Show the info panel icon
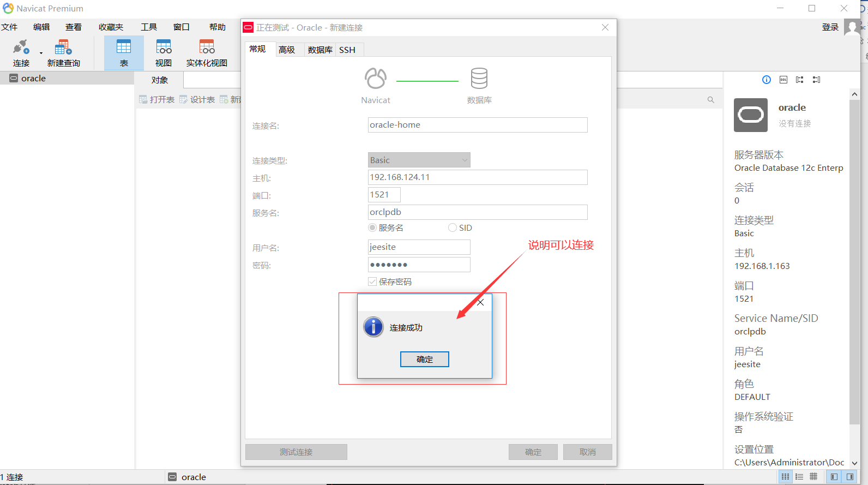 pos(767,80)
